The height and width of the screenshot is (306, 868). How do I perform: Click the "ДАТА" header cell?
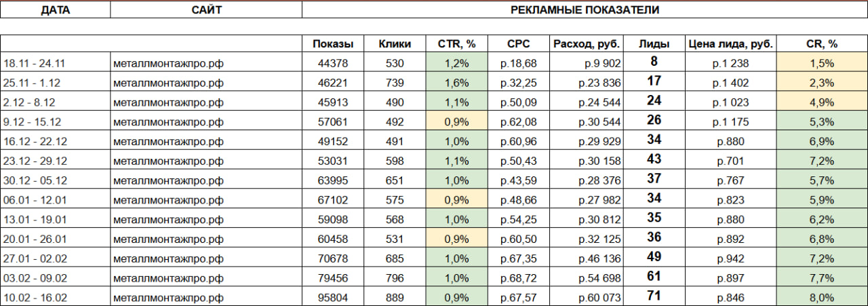click(55, 10)
